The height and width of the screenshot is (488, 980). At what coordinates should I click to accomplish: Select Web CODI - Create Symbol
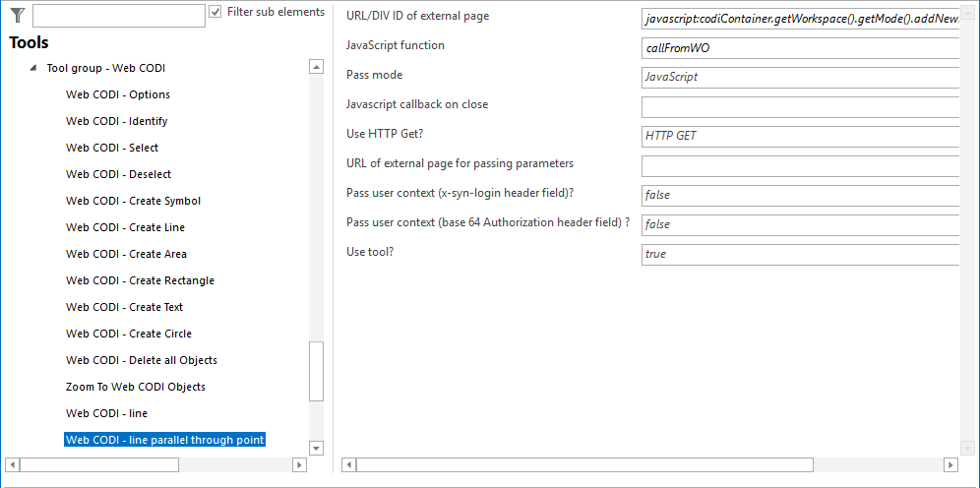[133, 201]
